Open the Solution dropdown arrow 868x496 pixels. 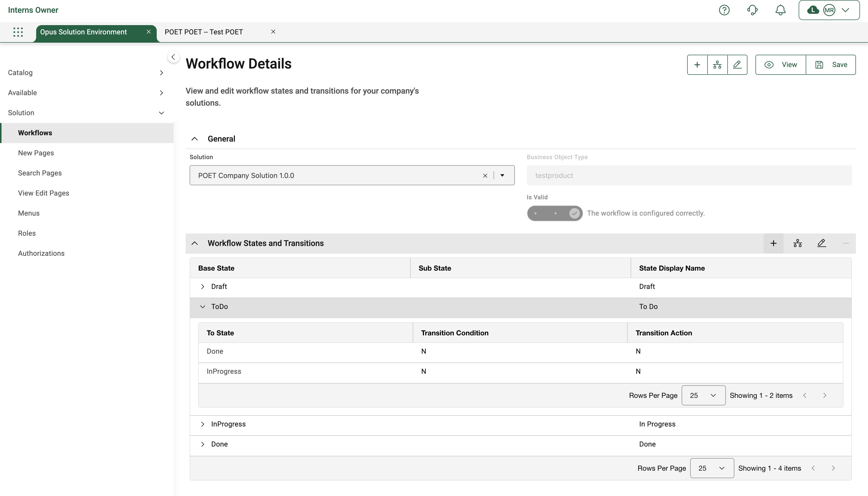(502, 175)
